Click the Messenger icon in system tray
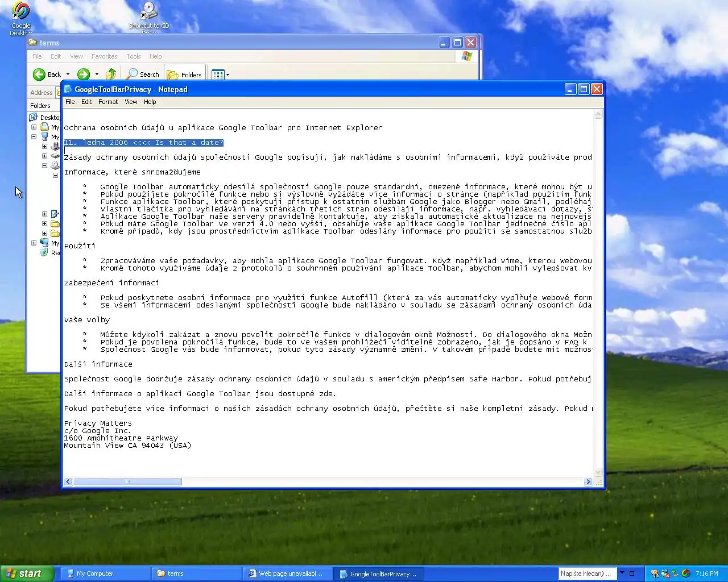 pyautogui.click(x=665, y=573)
